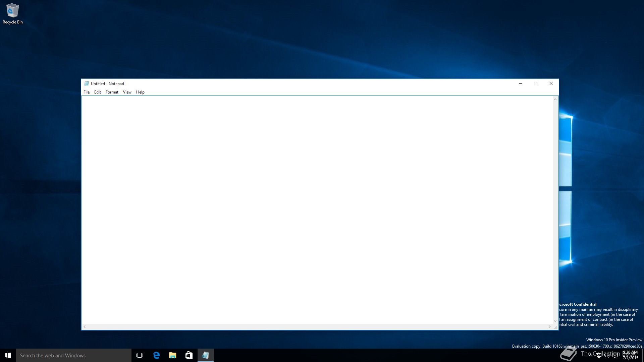Open the Recycle Bin desktop icon
Image resolution: width=644 pixels, height=362 pixels.
(x=12, y=13)
